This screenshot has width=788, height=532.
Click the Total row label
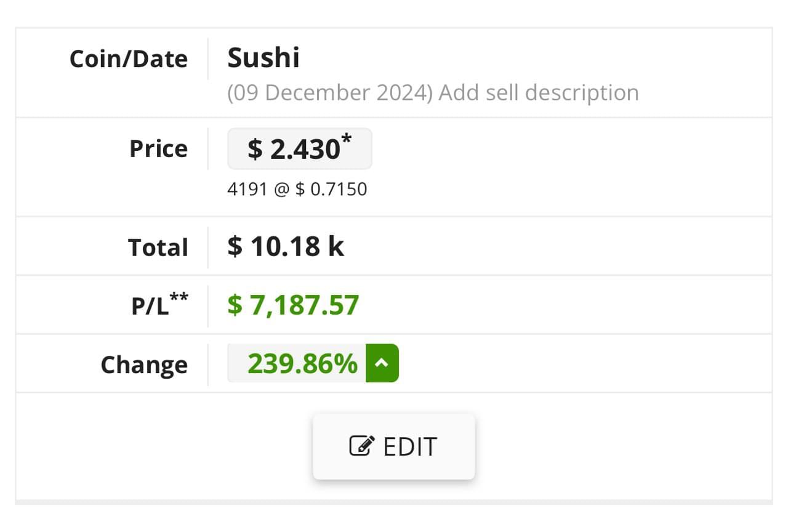pyautogui.click(x=158, y=248)
